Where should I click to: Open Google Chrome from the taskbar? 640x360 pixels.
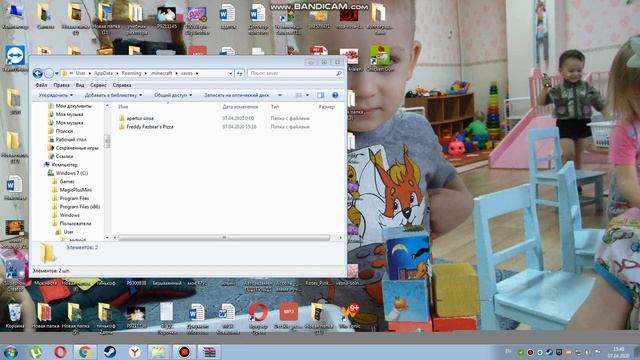coord(85,352)
